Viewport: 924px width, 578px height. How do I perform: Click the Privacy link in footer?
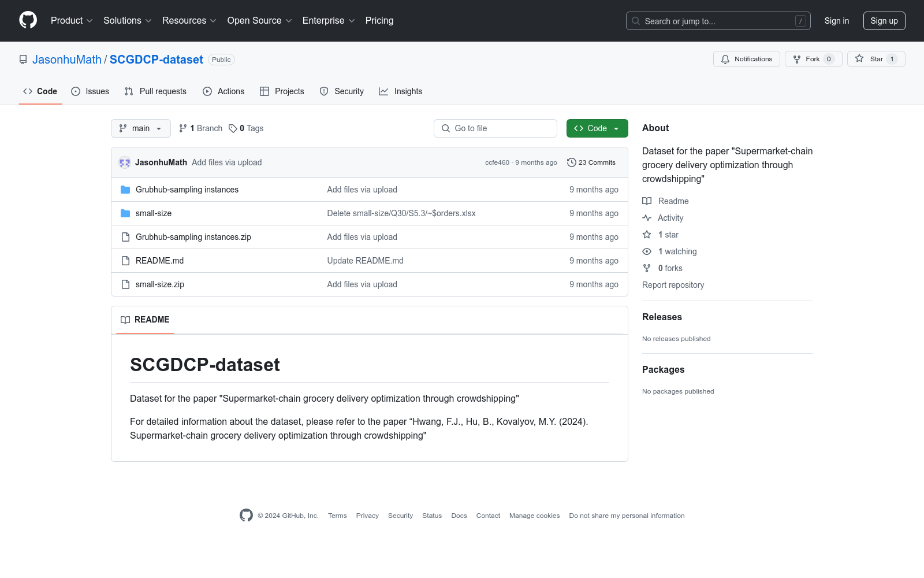click(367, 516)
